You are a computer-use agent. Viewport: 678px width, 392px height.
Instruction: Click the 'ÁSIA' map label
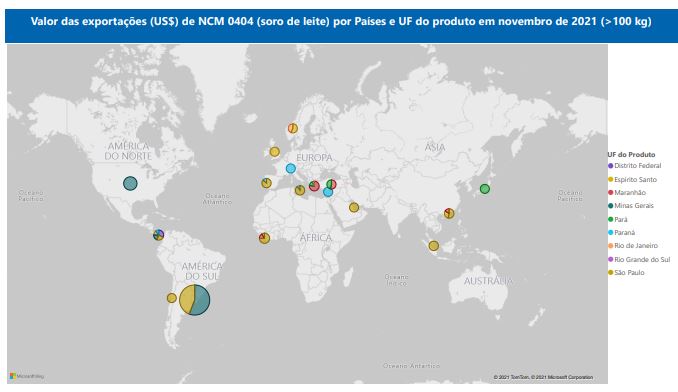[x=435, y=147]
